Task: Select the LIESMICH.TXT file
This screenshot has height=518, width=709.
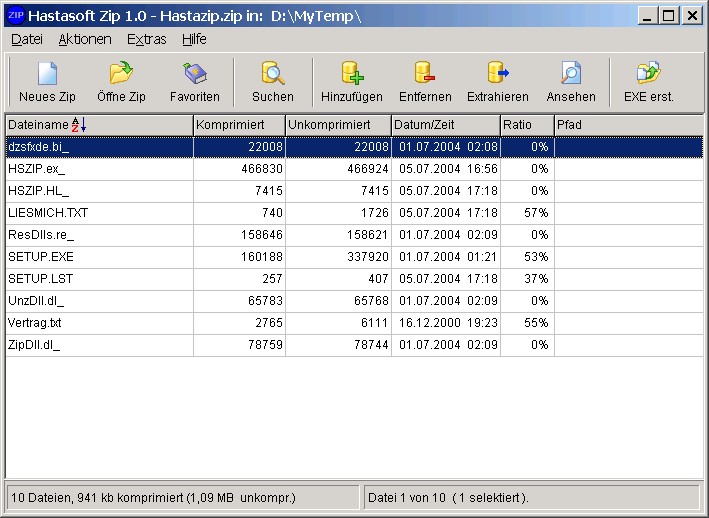Action: (x=48, y=213)
